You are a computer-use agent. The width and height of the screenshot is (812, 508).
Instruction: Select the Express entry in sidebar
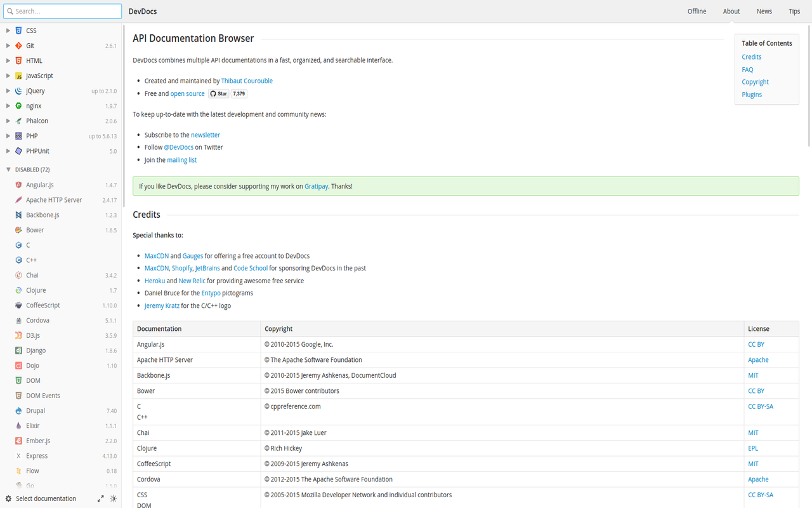point(61,456)
